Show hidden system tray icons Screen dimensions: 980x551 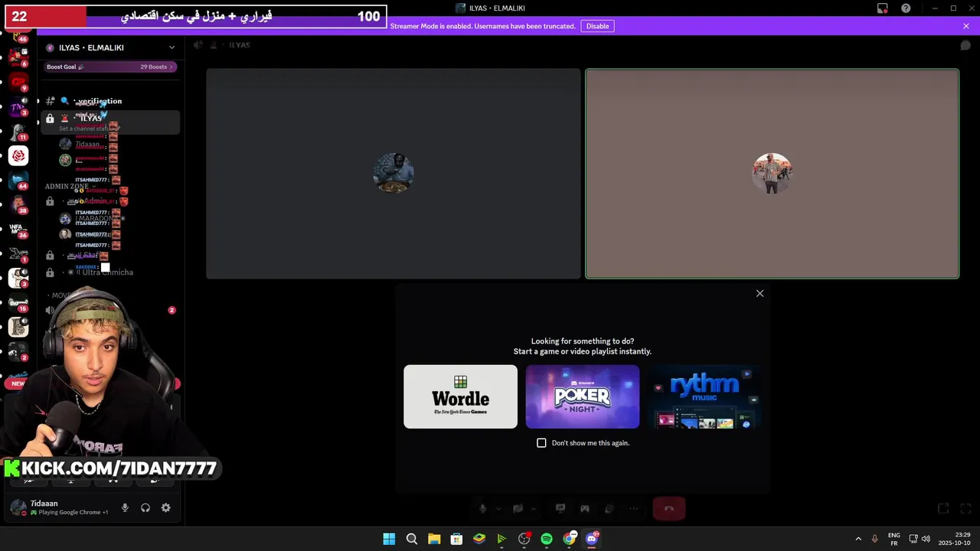857,539
